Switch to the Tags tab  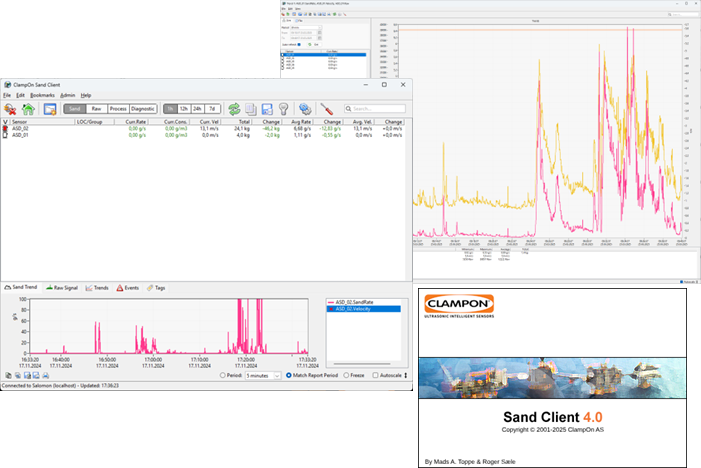coord(156,288)
